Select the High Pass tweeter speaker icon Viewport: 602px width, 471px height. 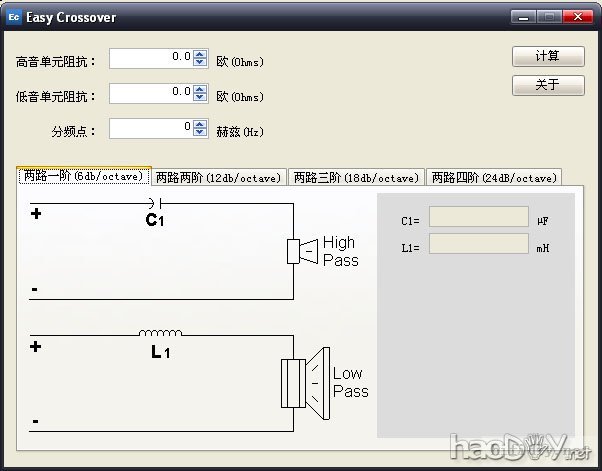(x=301, y=251)
